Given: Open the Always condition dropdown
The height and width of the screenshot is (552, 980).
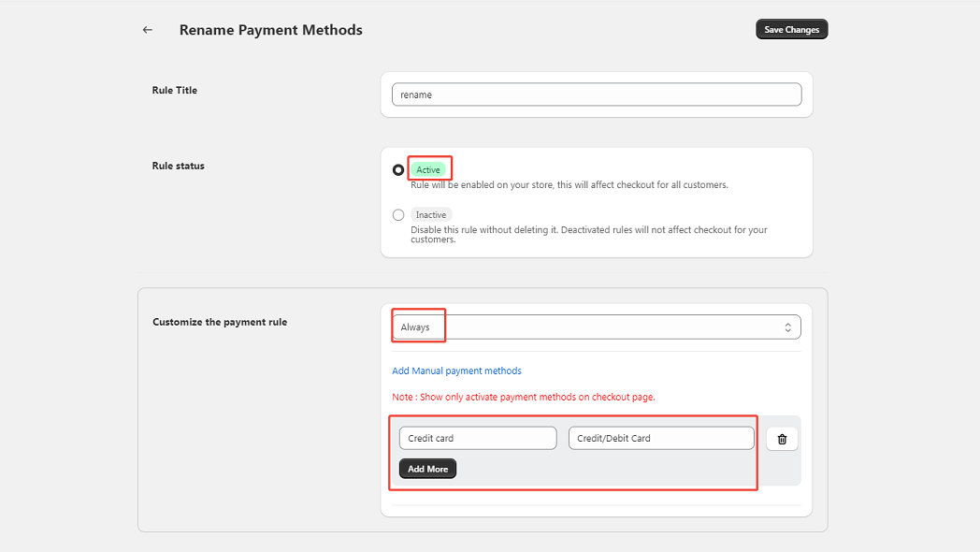Looking at the screenshot, I should (x=596, y=327).
